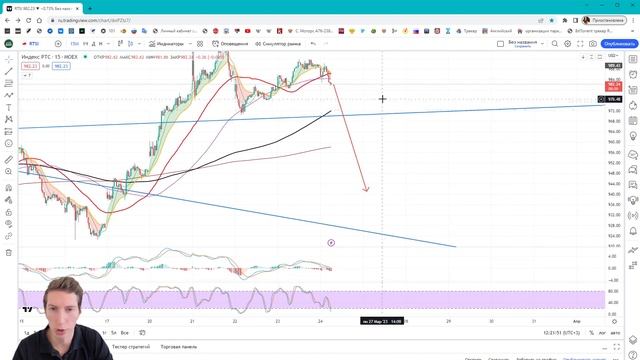Click the Опубликовать publish button
This screenshot has width=640, height=360.
619,44
